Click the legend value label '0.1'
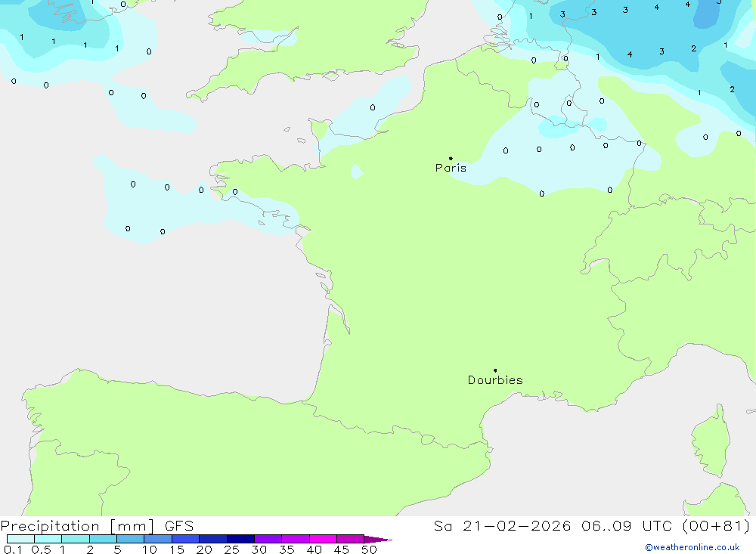Viewport: 756px width, 554px height. [13, 549]
